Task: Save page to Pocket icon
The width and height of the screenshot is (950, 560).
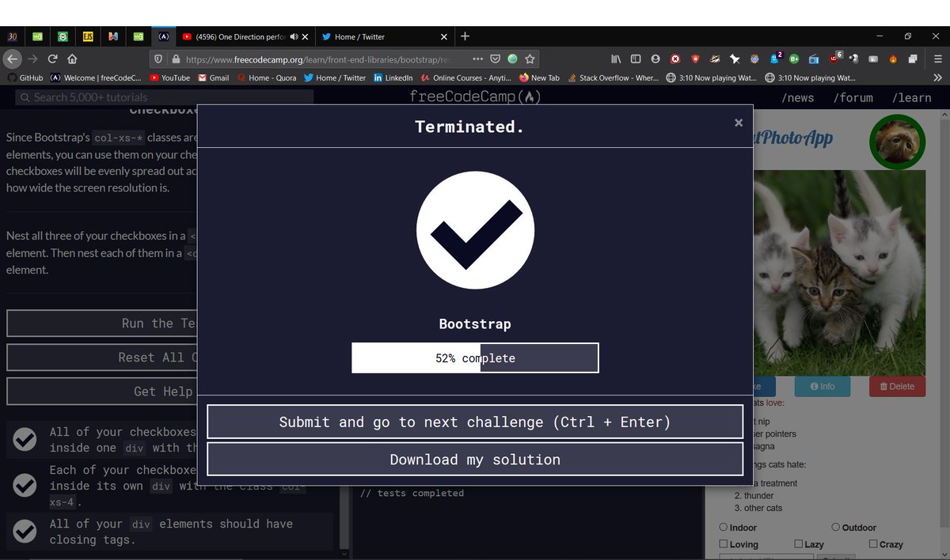Action: click(495, 59)
